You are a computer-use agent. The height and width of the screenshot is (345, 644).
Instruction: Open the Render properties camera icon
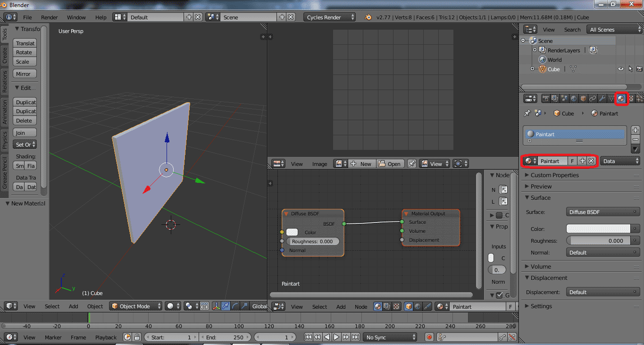[x=546, y=98]
